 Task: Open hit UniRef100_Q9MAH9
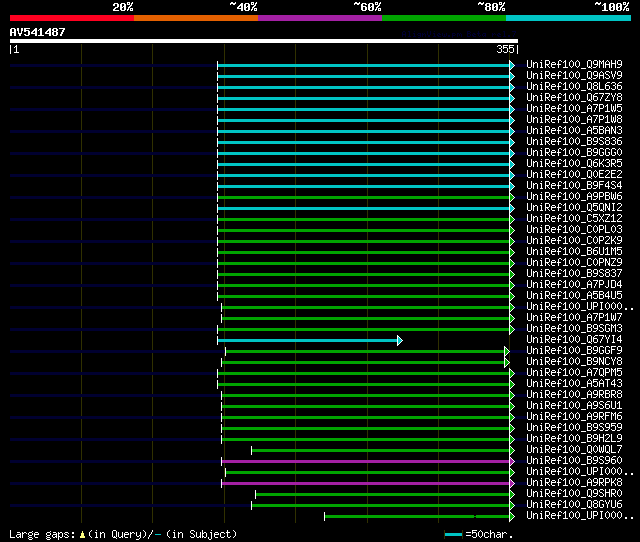pyautogui.click(x=574, y=64)
